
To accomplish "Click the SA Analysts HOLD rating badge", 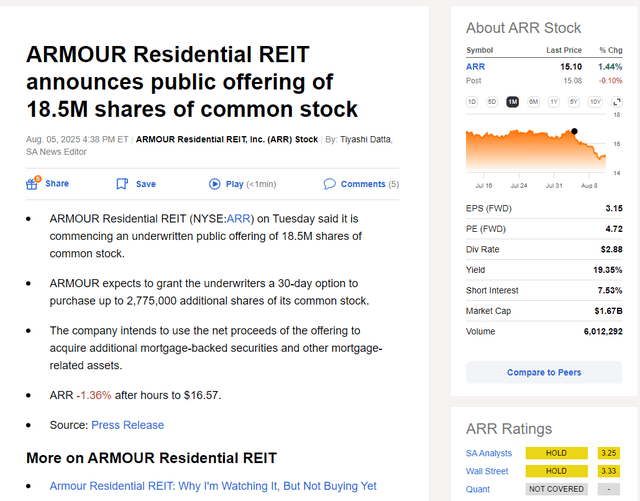I will pos(556,453).
